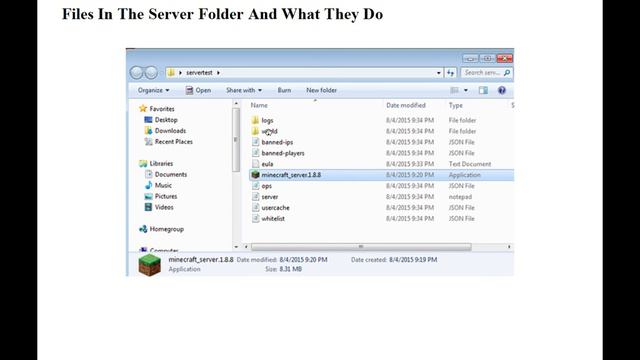Select the Downloads favorite
This screenshot has height=360, width=640.
[170, 131]
